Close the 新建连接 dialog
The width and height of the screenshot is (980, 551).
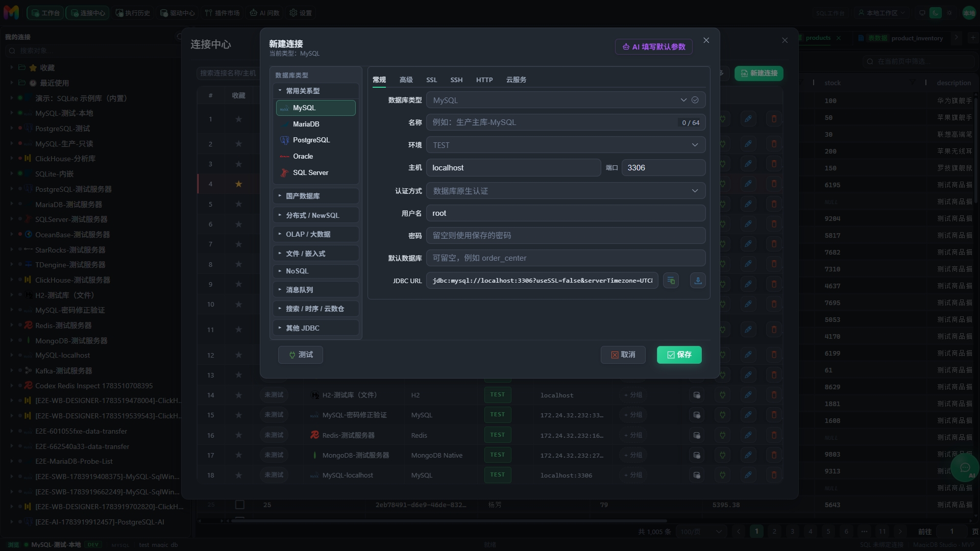(x=706, y=40)
